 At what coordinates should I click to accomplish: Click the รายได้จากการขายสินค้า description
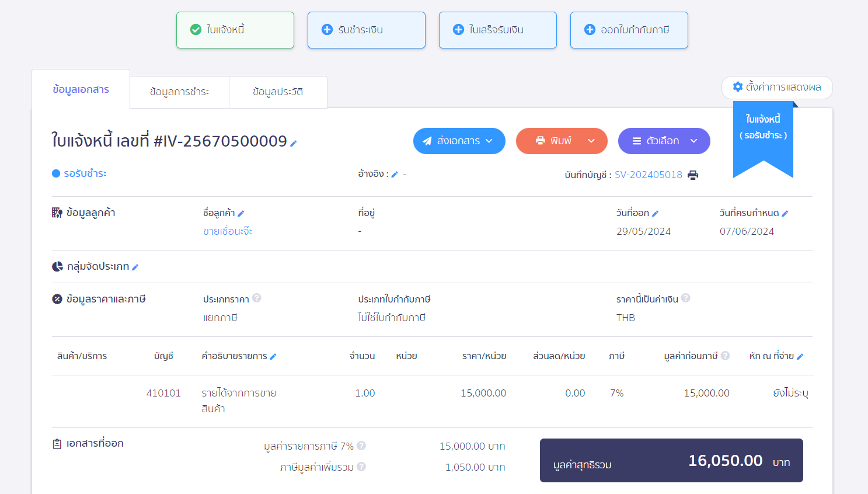pyautogui.click(x=239, y=401)
